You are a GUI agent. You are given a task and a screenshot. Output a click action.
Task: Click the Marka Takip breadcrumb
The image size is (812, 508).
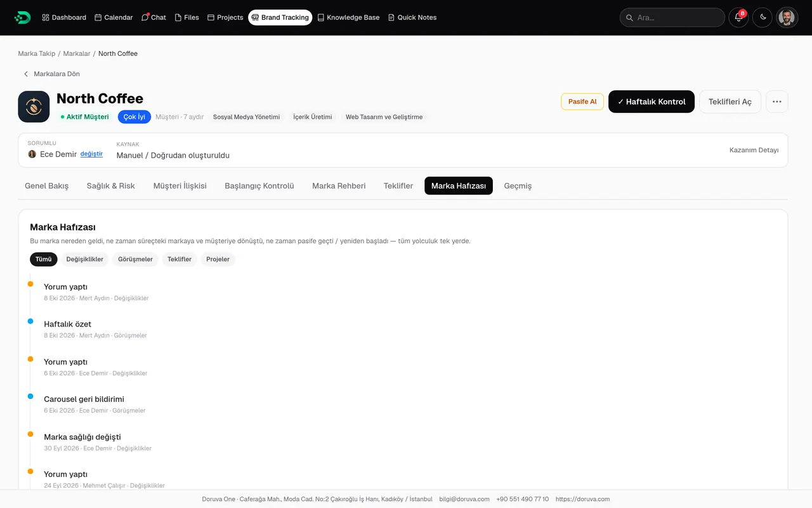37,54
